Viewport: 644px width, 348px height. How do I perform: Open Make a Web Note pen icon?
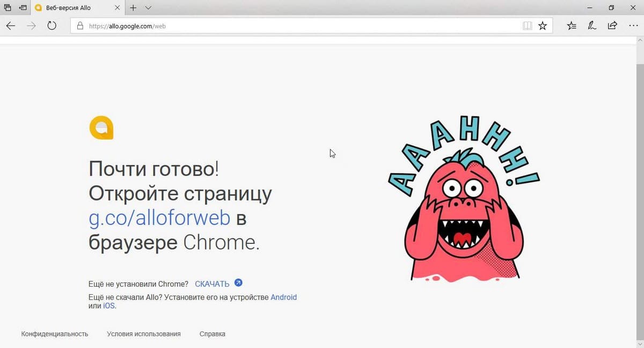[x=592, y=25]
